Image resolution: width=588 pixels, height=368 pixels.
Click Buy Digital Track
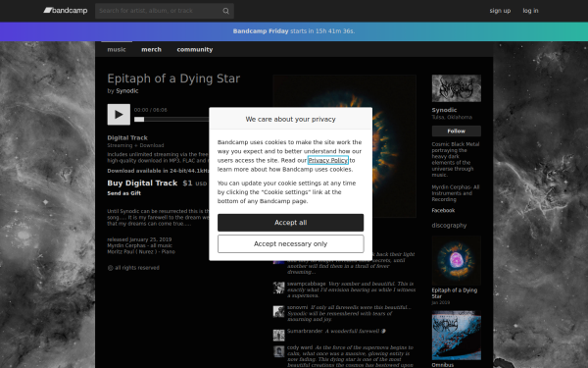click(142, 184)
